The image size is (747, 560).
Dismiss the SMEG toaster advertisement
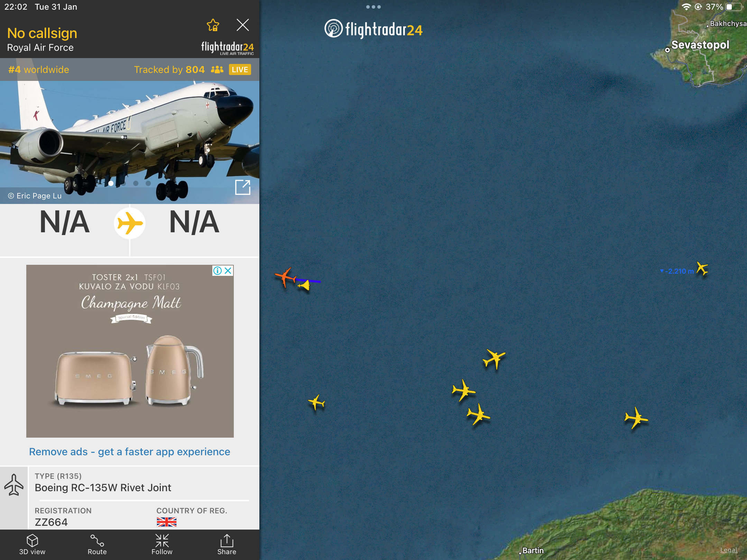tap(228, 271)
